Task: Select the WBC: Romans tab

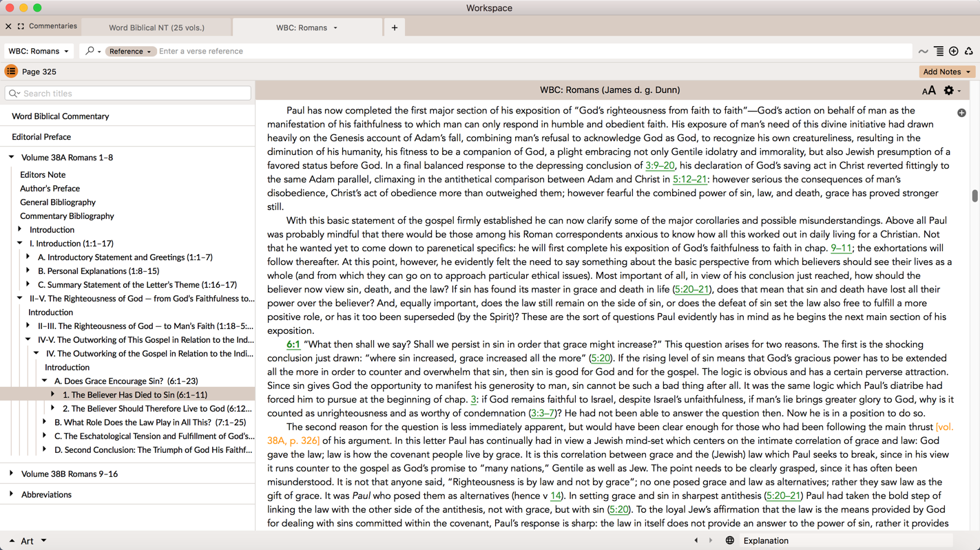Action: pyautogui.click(x=302, y=28)
